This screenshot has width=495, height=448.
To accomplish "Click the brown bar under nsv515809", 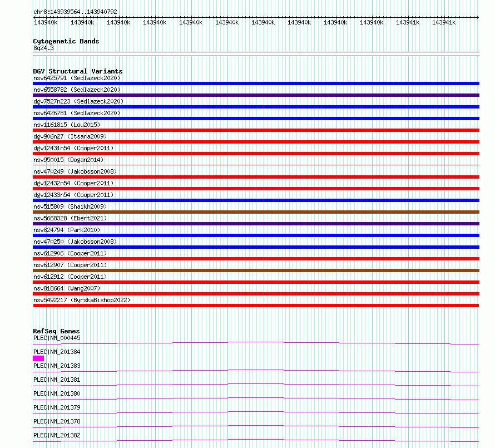I will coord(256,212).
